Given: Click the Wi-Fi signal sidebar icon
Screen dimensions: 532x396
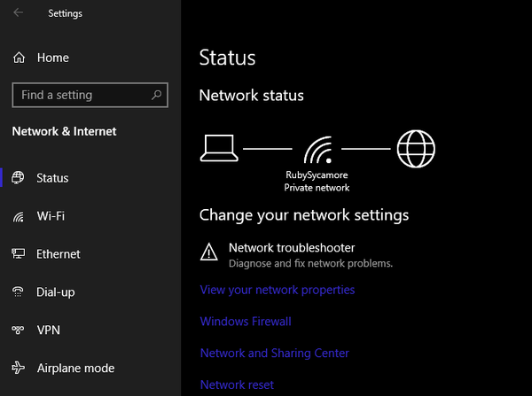Looking at the screenshot, I should (19, 216).
